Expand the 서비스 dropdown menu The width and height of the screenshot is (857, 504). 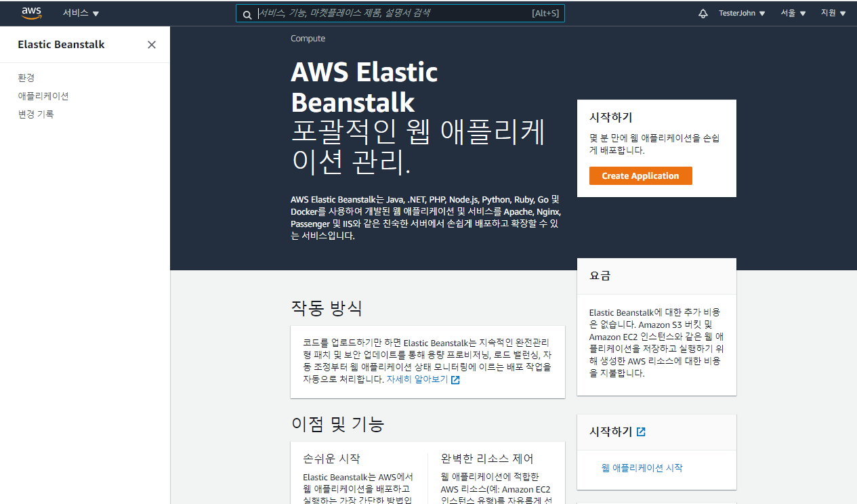tap(81, 14)
